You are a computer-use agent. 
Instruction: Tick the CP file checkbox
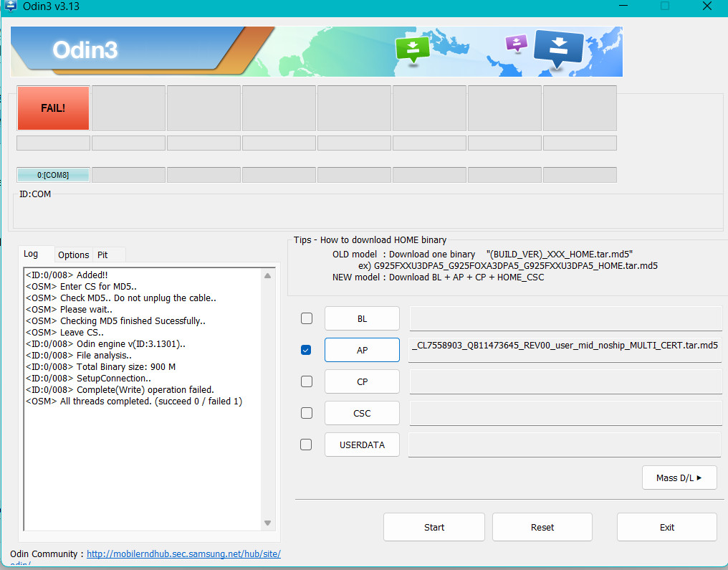click(x=307, y=381)
